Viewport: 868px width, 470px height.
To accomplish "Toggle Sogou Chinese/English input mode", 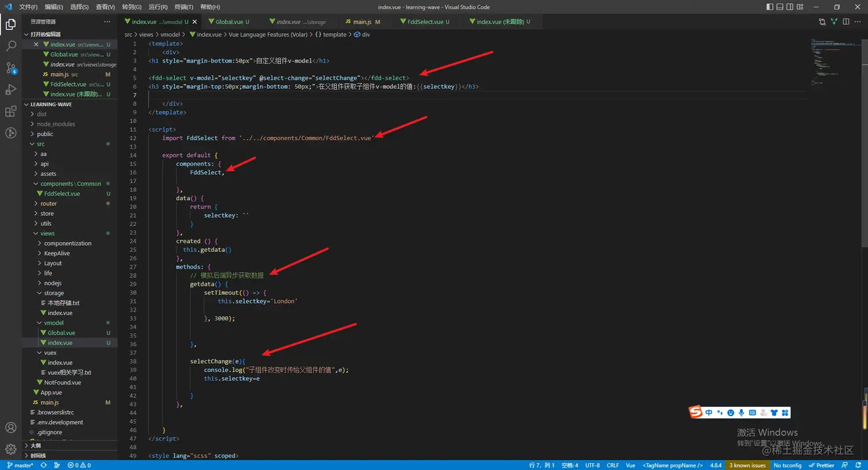I will (709, 413).
